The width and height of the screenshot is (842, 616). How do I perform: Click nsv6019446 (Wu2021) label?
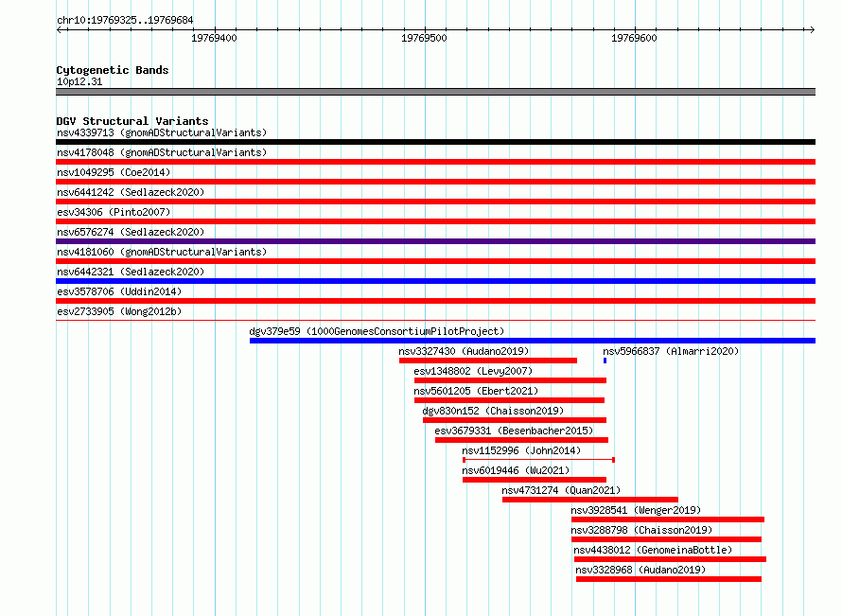coord(516,470)
